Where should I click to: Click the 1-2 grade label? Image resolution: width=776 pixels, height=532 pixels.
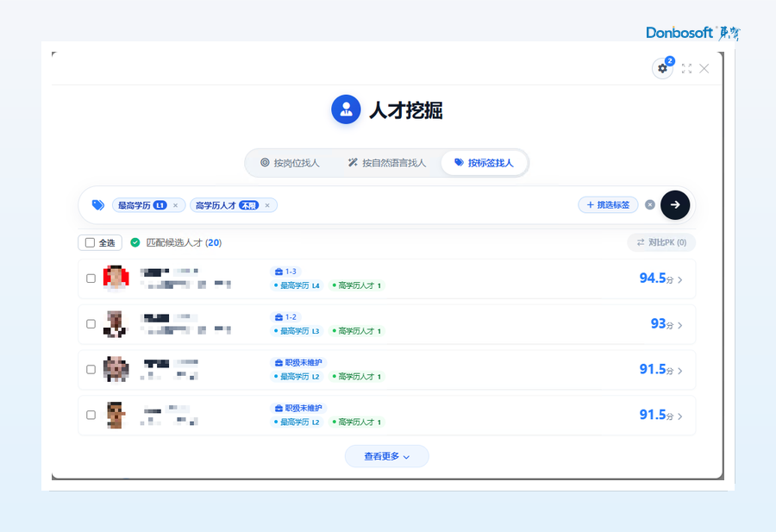pos(291,317)
